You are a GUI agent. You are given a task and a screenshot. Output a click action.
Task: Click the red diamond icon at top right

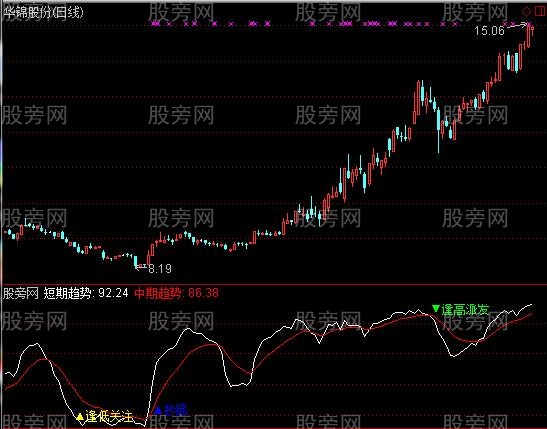point(526,12)
